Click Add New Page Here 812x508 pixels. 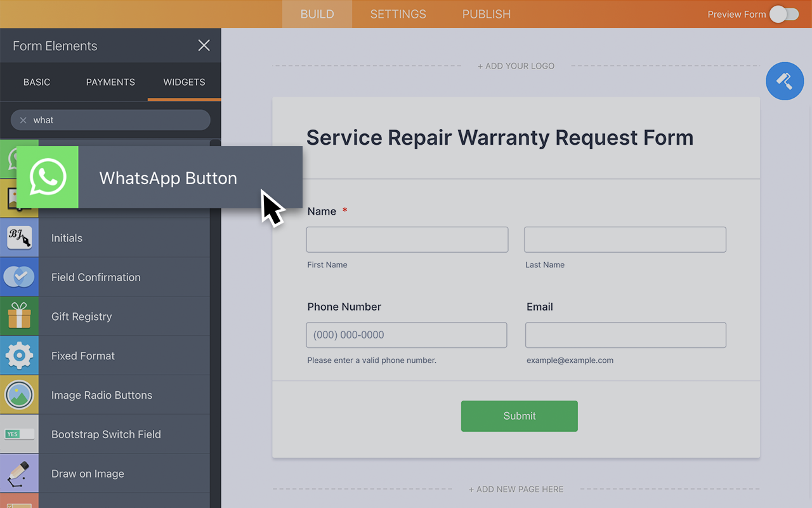coord(516,489)
